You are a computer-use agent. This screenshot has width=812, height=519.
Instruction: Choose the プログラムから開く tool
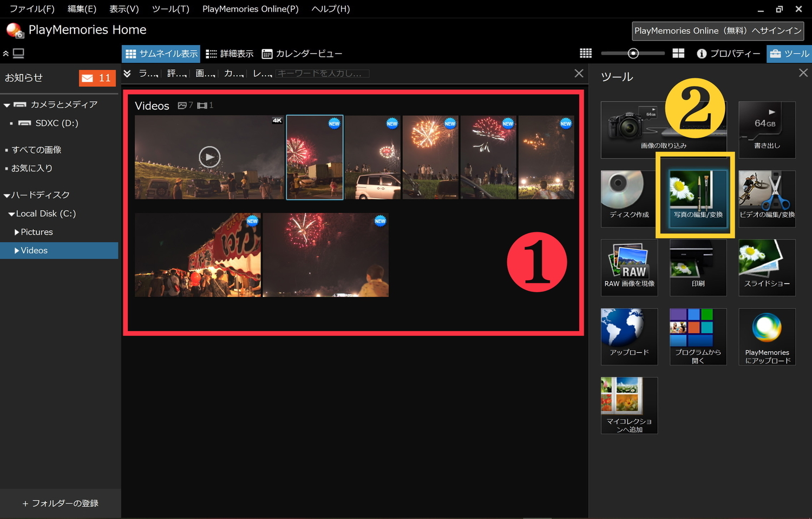[x=698, y=336]
